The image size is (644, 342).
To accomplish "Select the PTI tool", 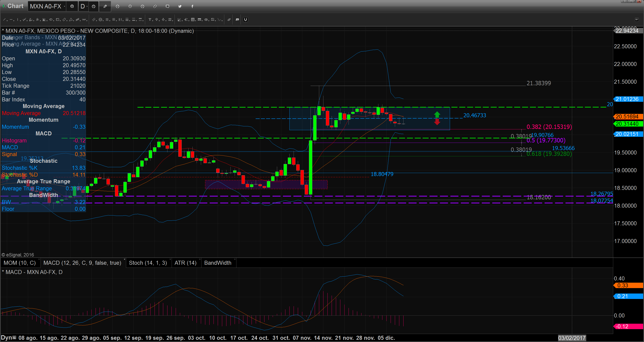I will (x=213, y=20).
